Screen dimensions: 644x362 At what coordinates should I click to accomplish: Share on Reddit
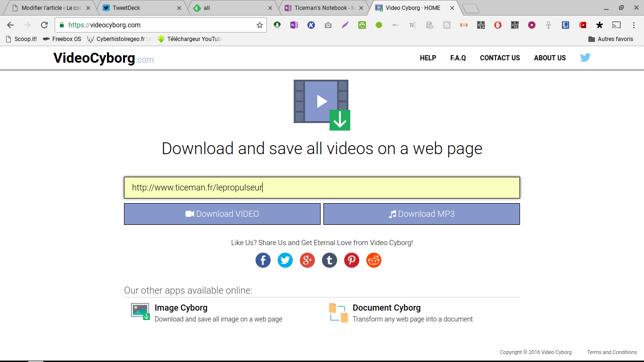pos(374,260)
